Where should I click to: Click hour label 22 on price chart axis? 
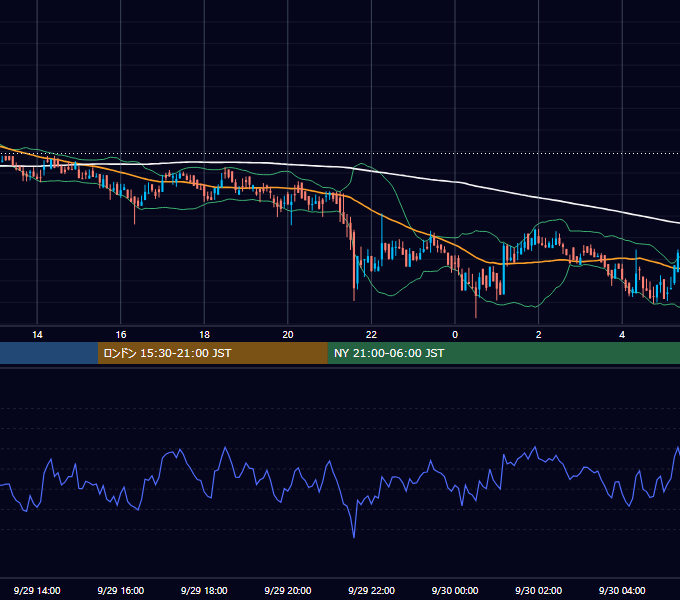(371, 335)
